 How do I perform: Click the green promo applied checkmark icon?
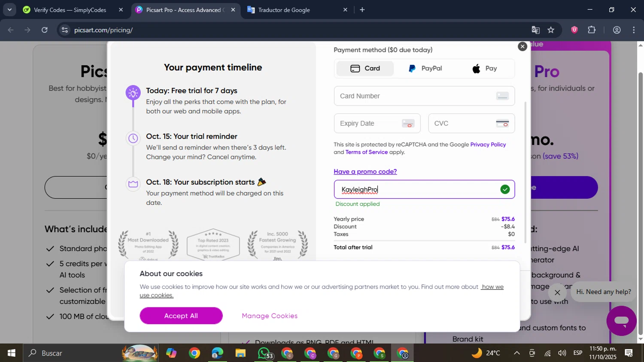click(505, 189)
